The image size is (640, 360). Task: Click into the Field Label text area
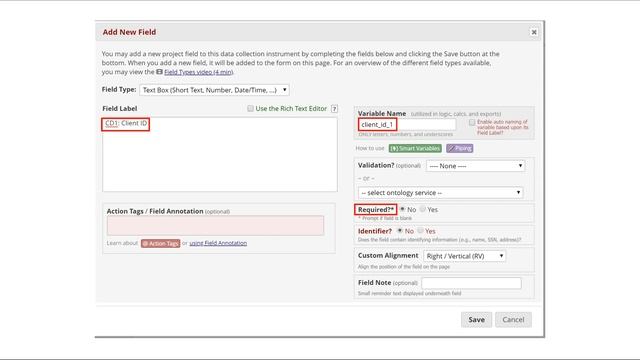point(220,155)
